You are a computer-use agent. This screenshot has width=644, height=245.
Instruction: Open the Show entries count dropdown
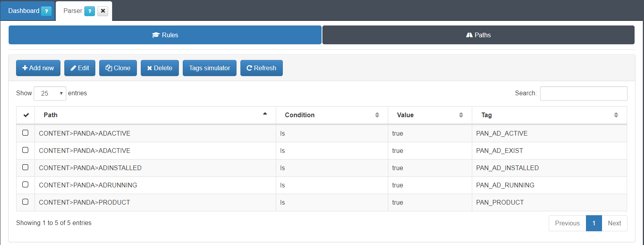click(50, 93)
